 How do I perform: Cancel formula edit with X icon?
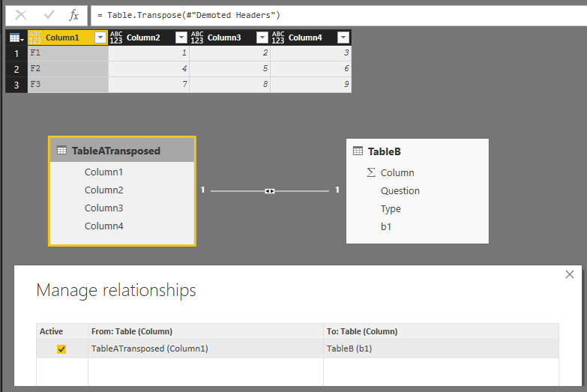point(21,15)
